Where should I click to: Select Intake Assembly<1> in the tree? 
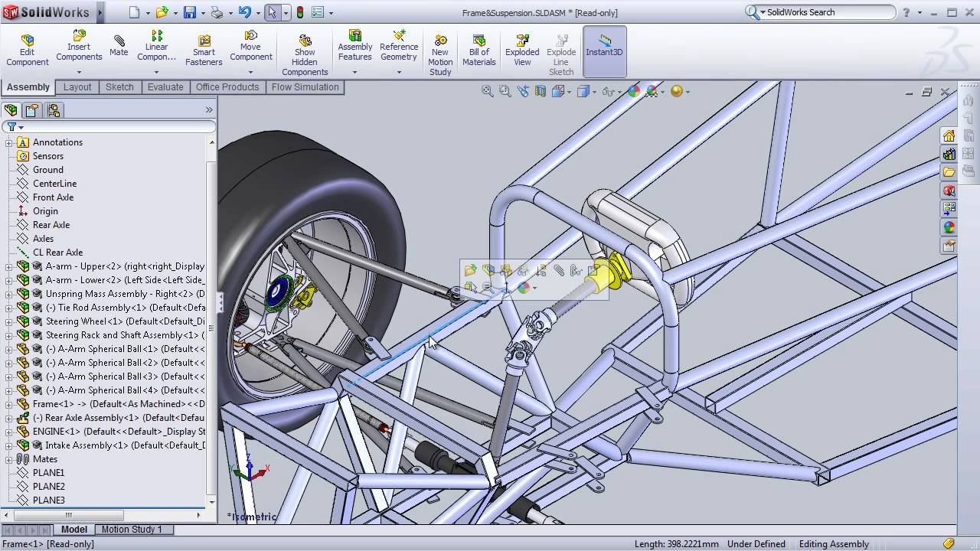[x=125, y=445]
